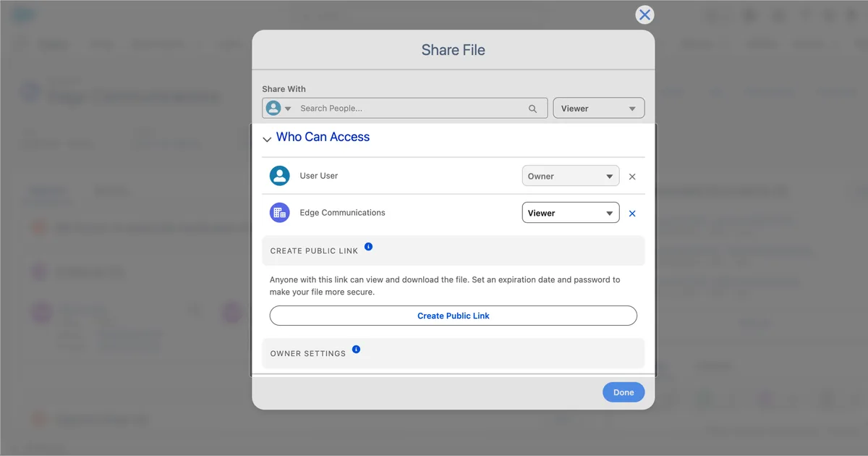Click the User User name text
This screenshot has height=456, width=868.
pyautogui.click(x=319, y=176)
